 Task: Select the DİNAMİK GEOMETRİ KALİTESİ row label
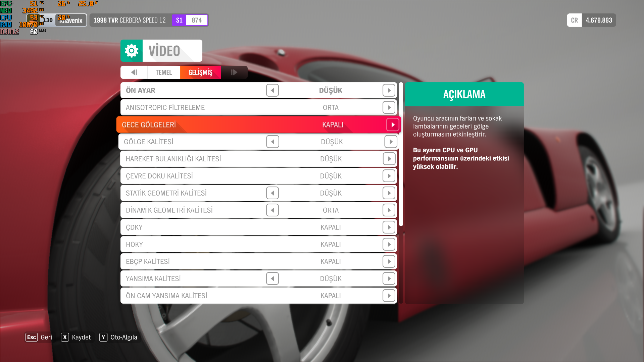point(169,210)
